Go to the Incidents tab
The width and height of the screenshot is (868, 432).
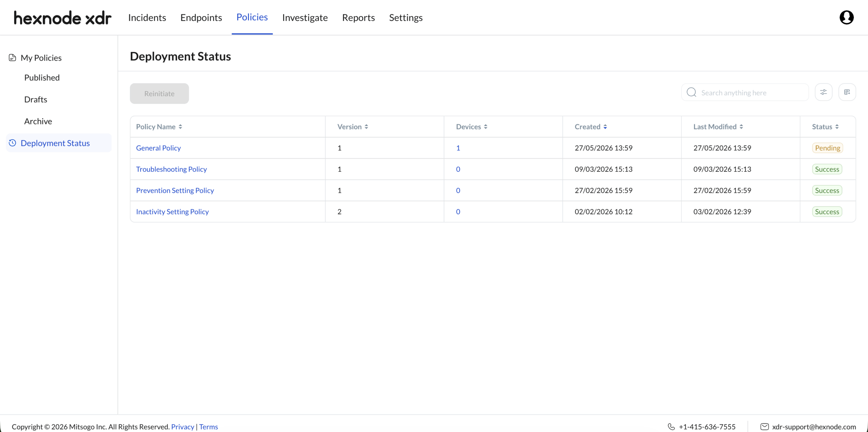click(x=147, y=18)
